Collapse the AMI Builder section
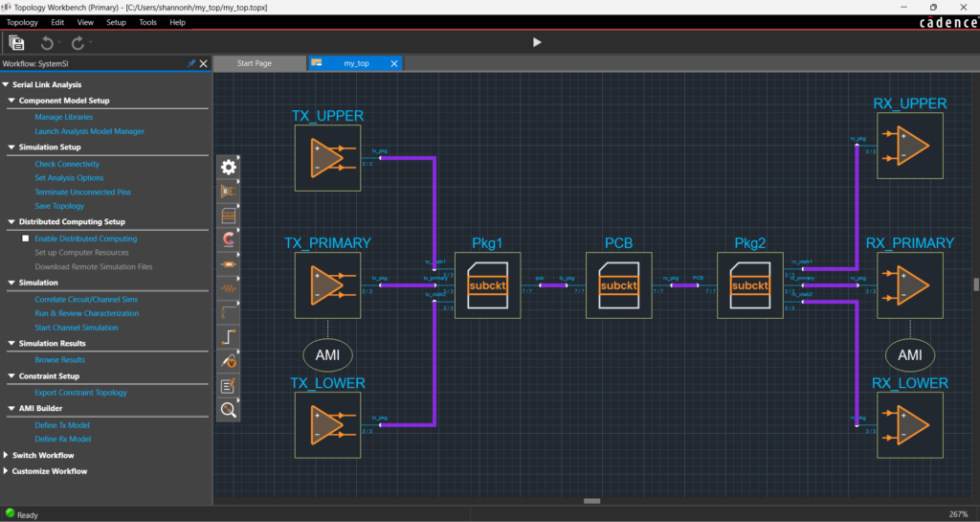This screenshot has height=522, width=980. point(11,408)
